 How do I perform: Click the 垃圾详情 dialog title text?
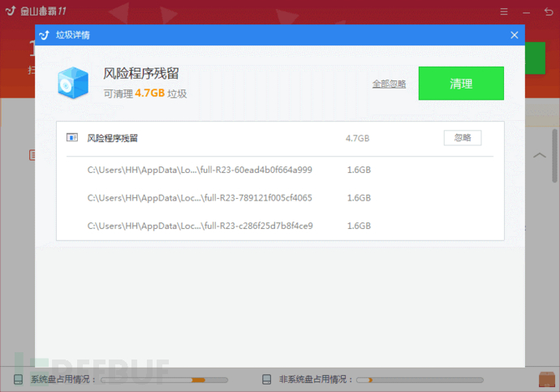coord(72,35)
